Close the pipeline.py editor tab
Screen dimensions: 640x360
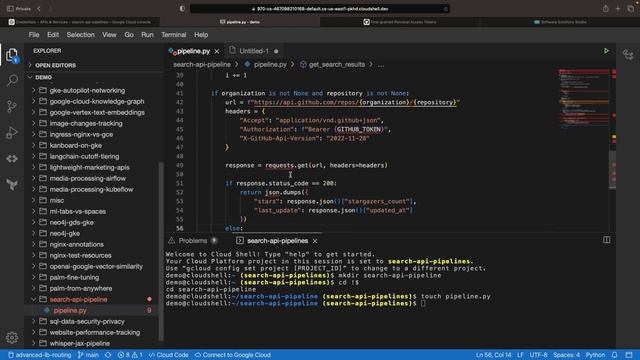[217, 51]
